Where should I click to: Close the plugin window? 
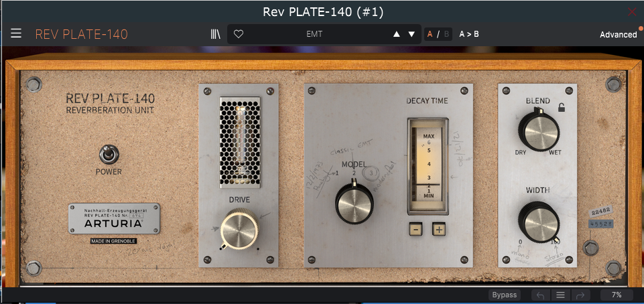click(632, 12)
